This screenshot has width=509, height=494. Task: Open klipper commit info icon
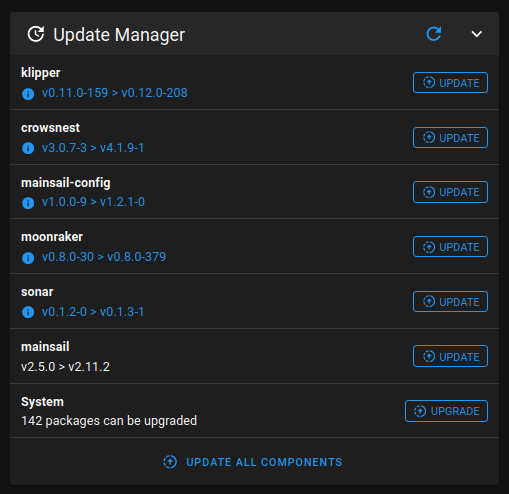click(x=28, y=94)
